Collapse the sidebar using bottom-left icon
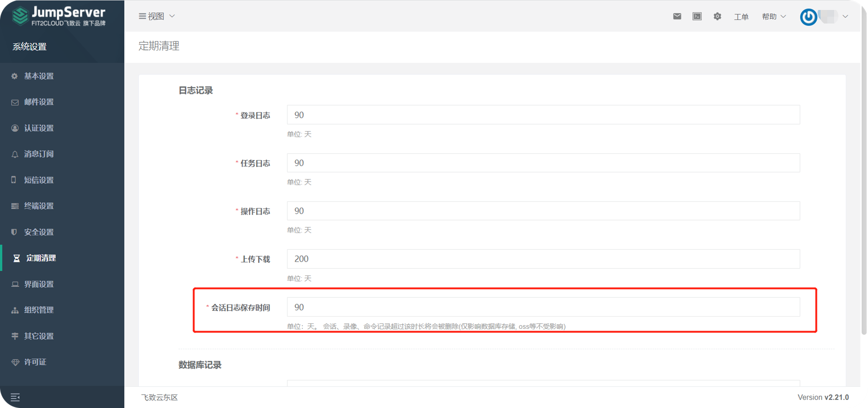Viewport: 868px width, 408px height. 15,397
